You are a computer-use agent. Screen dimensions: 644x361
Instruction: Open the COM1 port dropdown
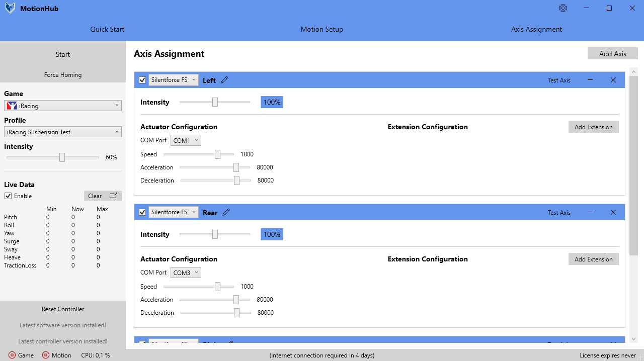point(186,140)
